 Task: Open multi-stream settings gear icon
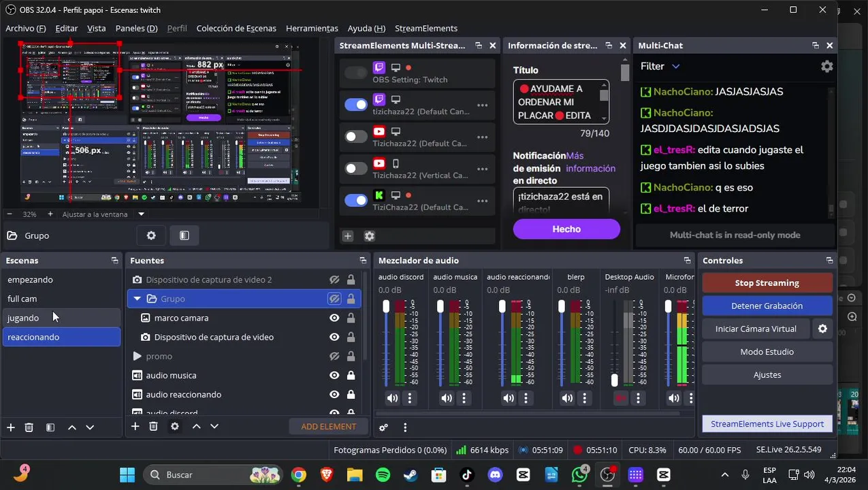pyautogui.click(x=370, y=236)
